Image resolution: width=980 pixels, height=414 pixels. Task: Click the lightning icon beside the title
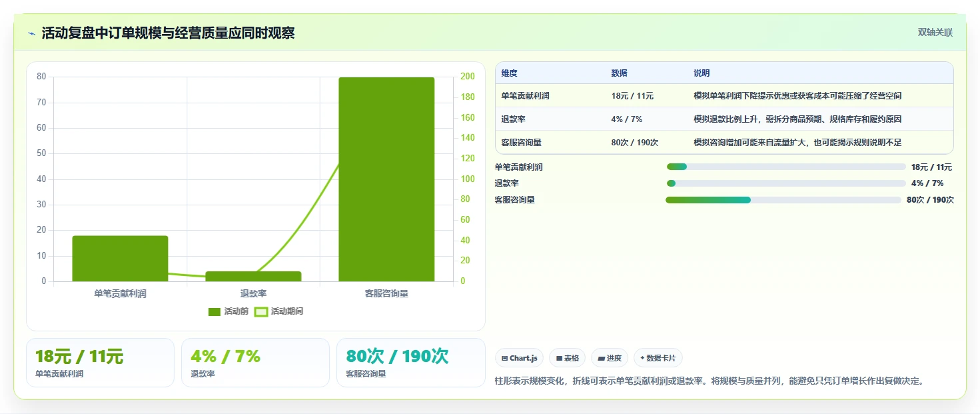(32, 33)
